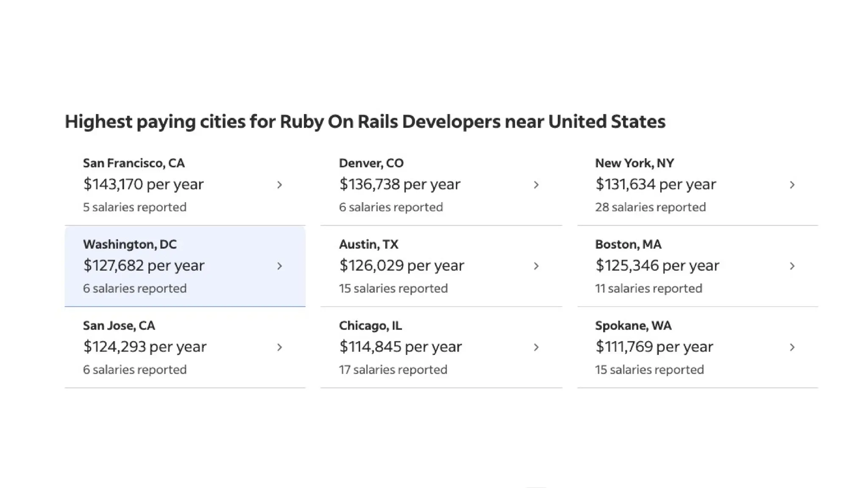868x488 pixels.
Task: Click the $111,769 per year Spokane salary
Action: point(654,347)
